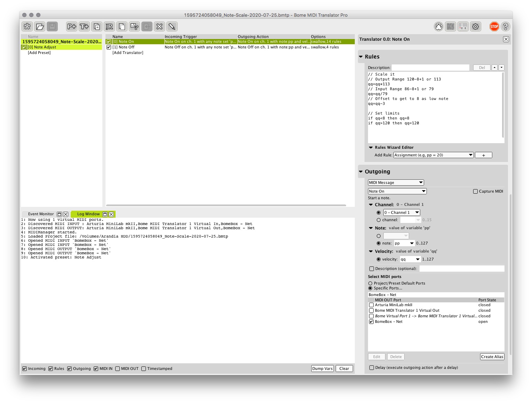
Task: Click into the rule Description field
Action: (x=431, y=68)
